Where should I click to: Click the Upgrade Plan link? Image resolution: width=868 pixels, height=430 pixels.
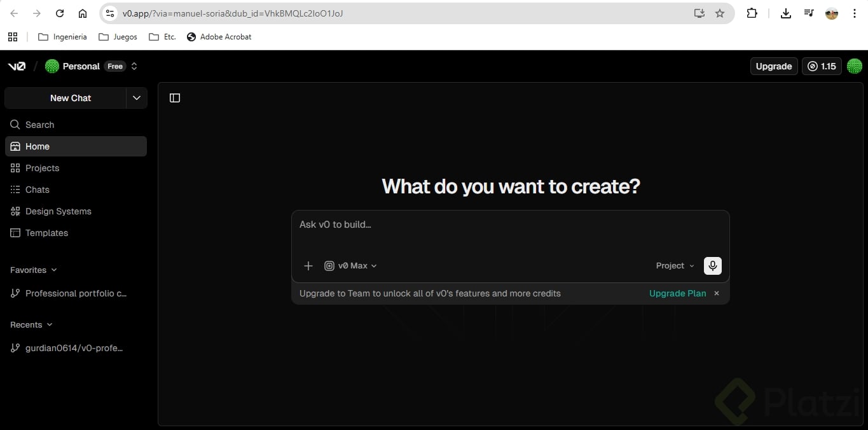point(678,293)
